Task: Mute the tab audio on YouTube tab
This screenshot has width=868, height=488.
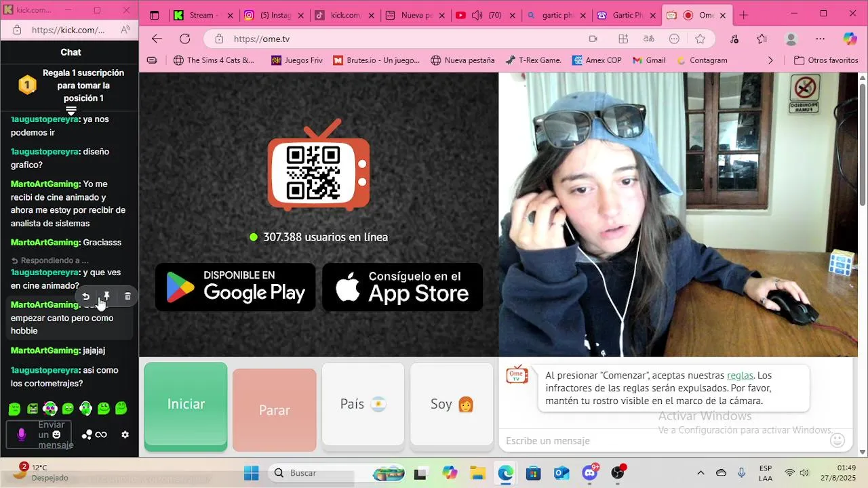Action: pyautogui.click(x=477, y=15)
